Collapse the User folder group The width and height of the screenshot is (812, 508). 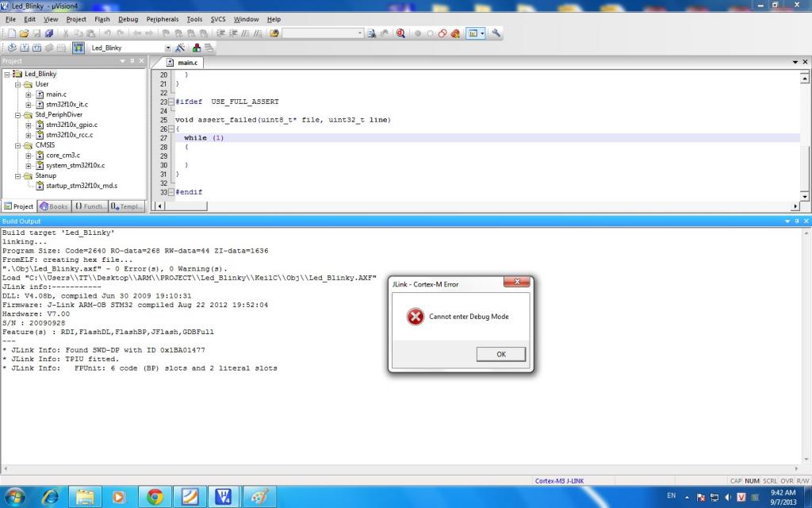(17, 84)
